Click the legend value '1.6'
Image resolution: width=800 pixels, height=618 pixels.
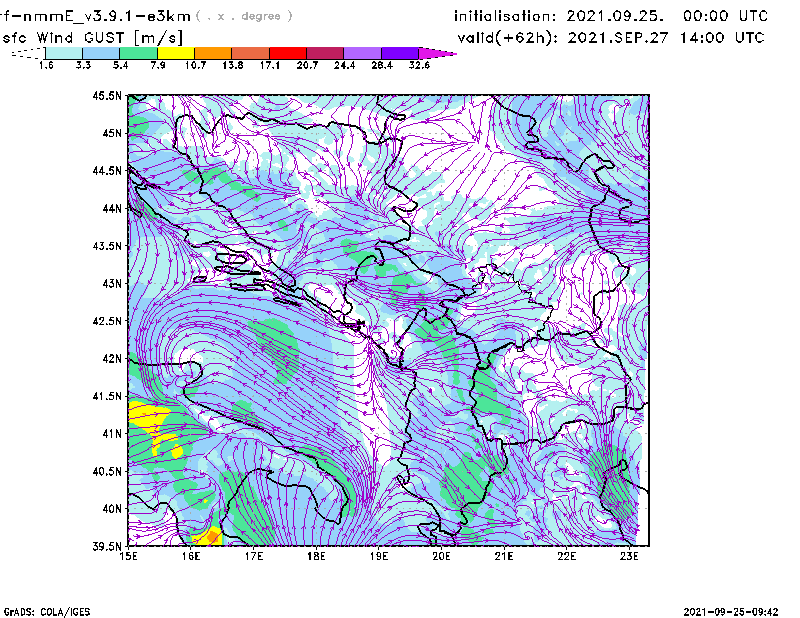pos(46,65)
